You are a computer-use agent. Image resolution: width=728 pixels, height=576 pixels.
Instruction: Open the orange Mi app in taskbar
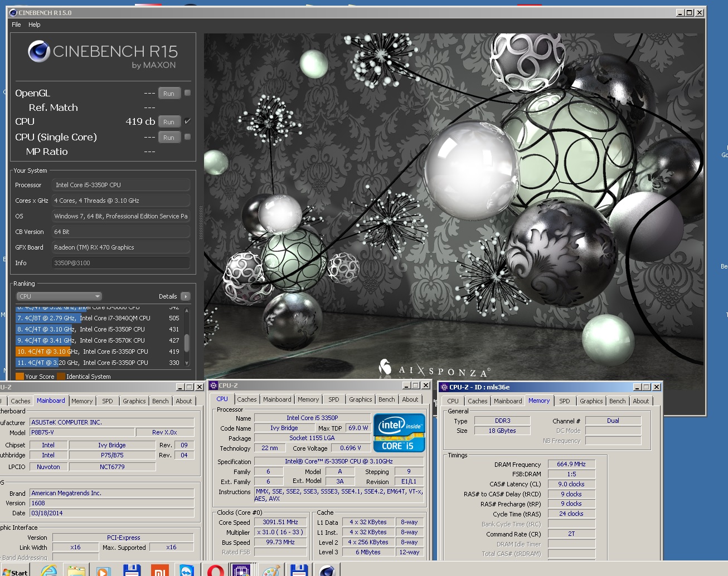(159, 570)
